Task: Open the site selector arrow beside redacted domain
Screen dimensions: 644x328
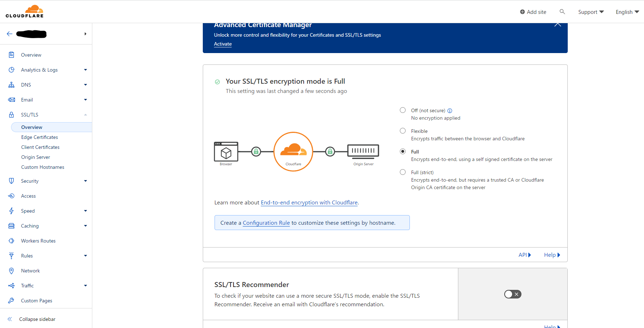Action: click(85, 34)
